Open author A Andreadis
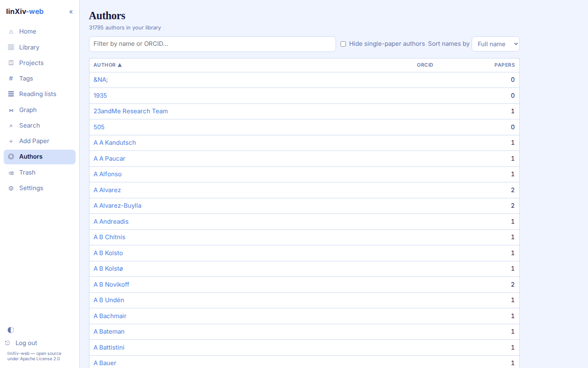 point(111,222)
